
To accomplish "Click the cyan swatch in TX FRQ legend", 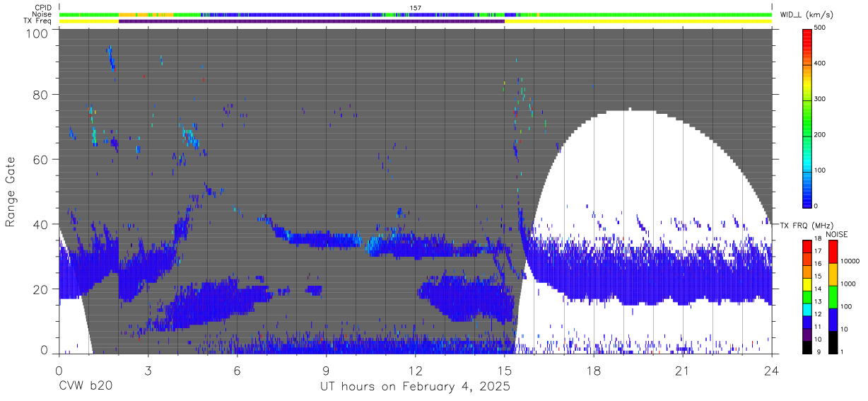I will pos(807,308).
